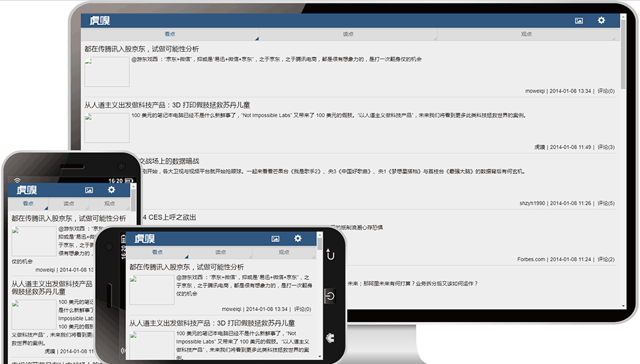Open the 交战场上的数据暗战 article title on the desktop monitor
The height and width of the screenshot is (364, 640).
pyautogui.click(x=169, y=161)
